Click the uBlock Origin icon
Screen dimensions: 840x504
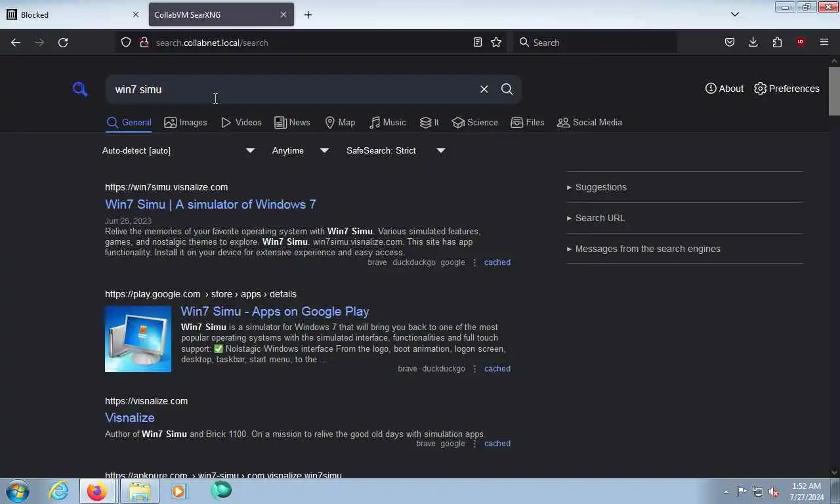pos(801,43)
